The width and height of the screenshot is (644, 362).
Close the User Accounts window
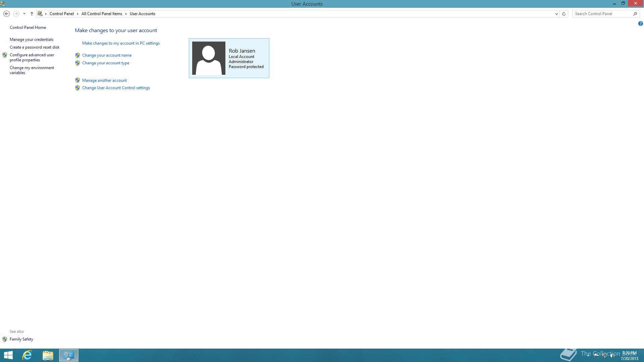tap(636, 3)
